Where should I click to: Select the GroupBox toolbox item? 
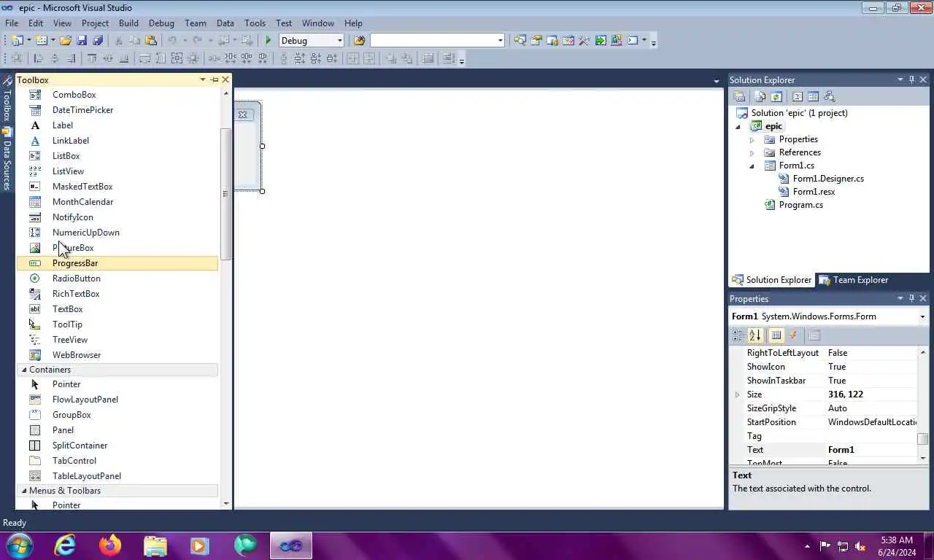(x=117, y=415)
